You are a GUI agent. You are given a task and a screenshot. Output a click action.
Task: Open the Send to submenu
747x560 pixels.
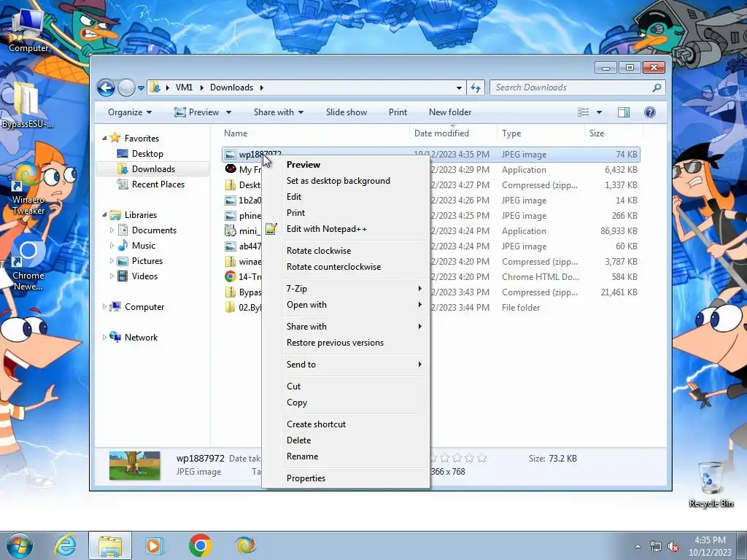point(346,365)
